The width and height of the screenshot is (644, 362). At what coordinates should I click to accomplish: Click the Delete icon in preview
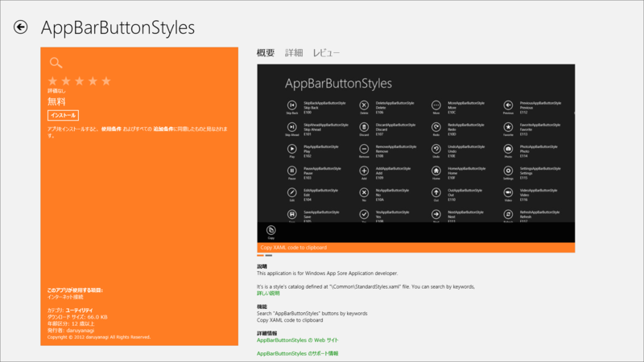pyautogui.click(x=364, y=105)
